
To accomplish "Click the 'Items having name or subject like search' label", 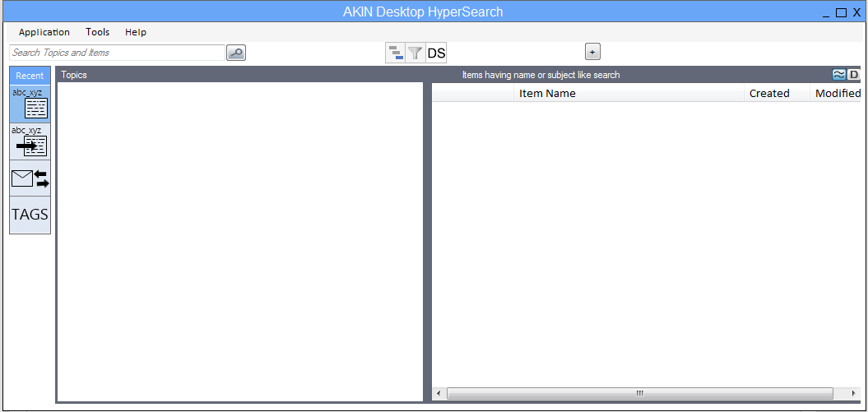I will [x=541, y=75].
